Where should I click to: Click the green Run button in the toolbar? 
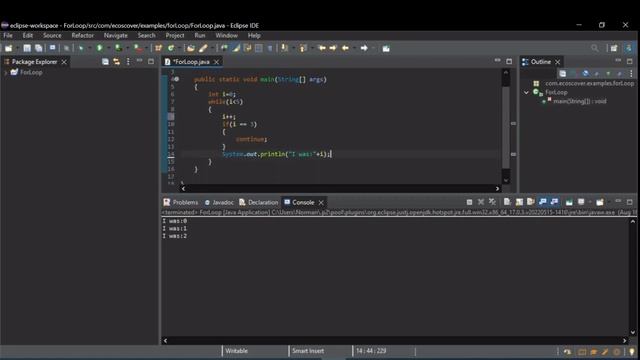point(99,49)
